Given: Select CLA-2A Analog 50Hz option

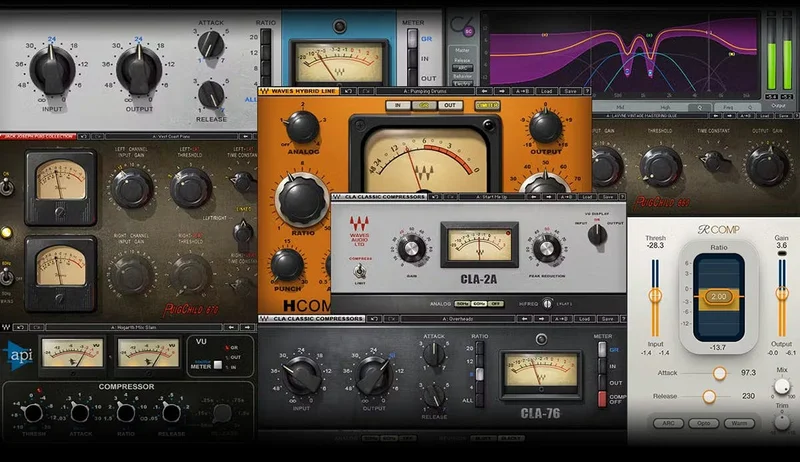Looking at the screenshot, I should 462,304.
